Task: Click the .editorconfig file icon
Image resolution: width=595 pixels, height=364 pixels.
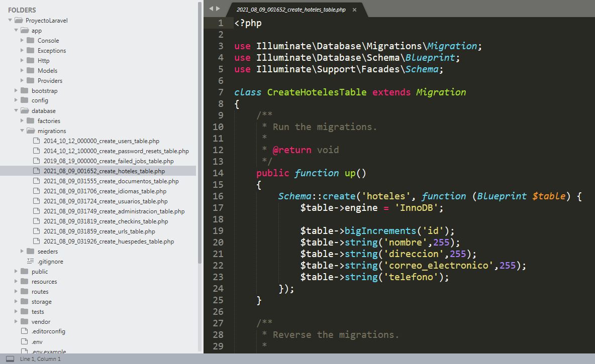Action: (x=24, y=331)
